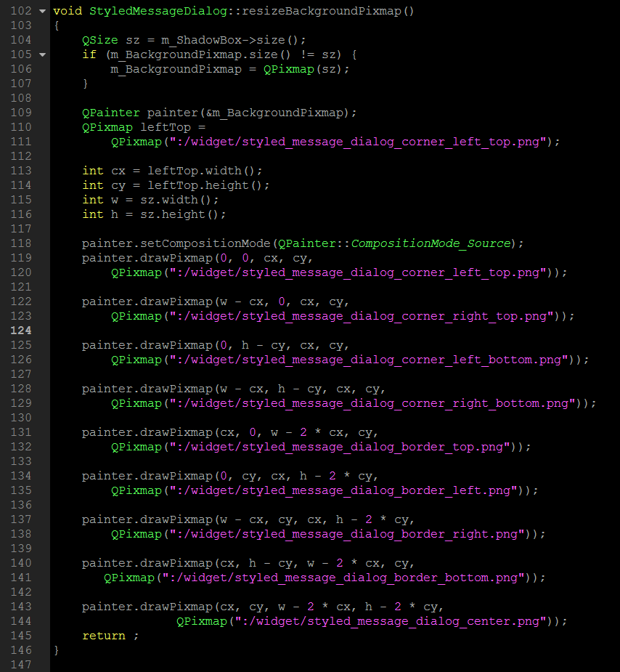Image resolution: width=620 pixels, height=672 pixels.
Task: Collapse the resizeBackgroundPixmap function at line 102
Action: [41, 12]
